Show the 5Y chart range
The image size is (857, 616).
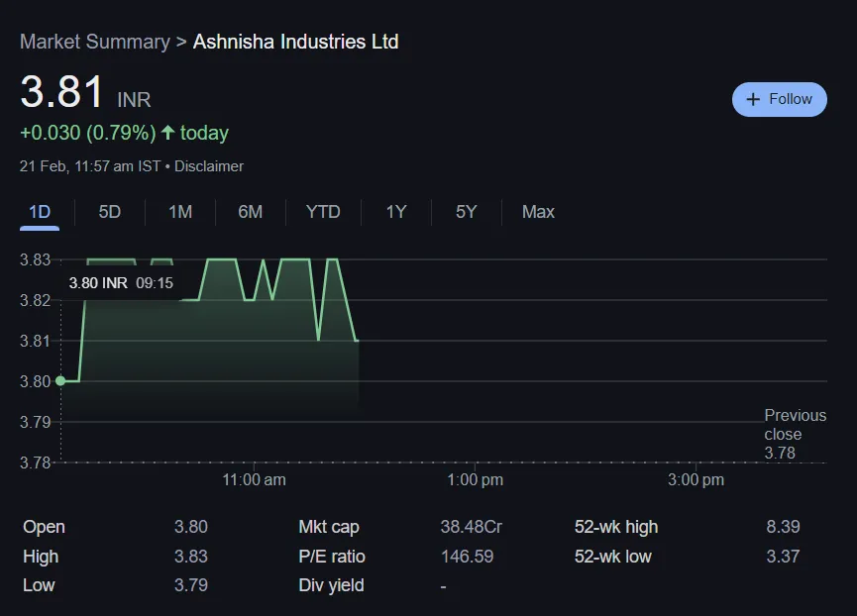tap(467, 212)
